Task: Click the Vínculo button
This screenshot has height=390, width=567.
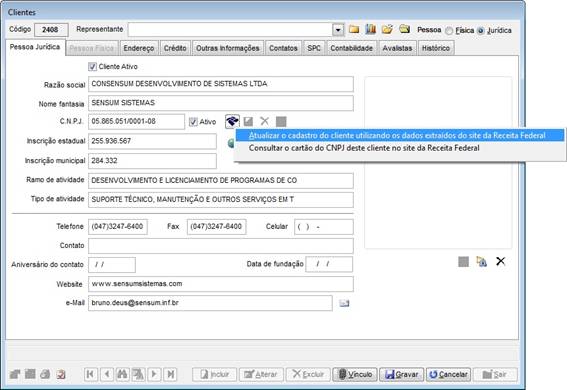Action: (355, 374)
